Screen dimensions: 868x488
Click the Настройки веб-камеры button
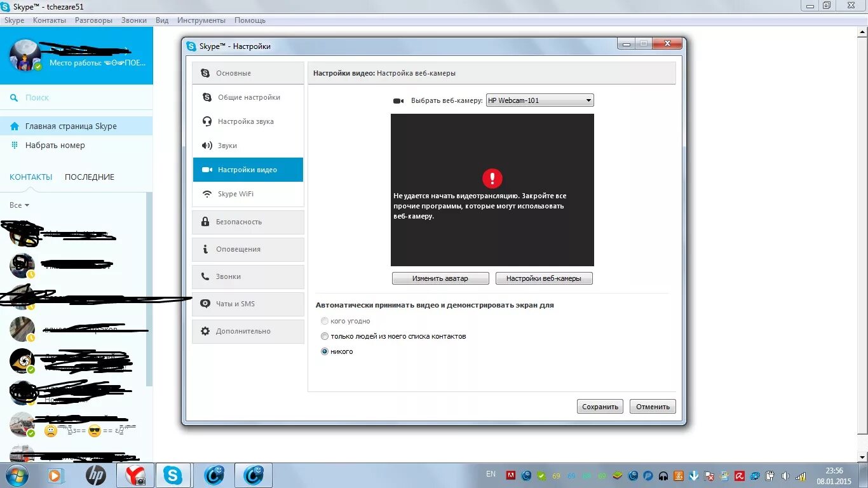click(x=544, y=278)
